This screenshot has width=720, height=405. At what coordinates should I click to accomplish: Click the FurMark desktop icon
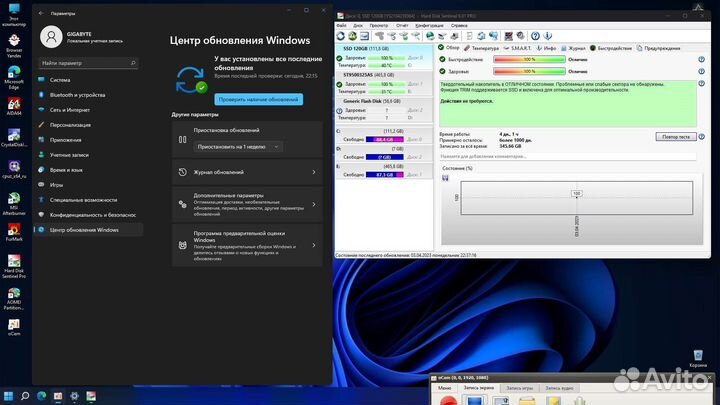[14, 232]
